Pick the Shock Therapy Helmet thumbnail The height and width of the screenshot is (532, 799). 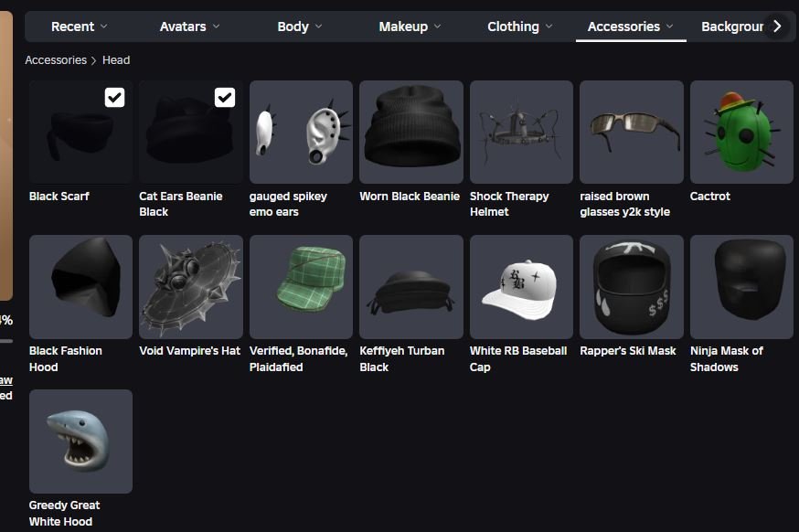pyautogui.click(x=521, y=132)
